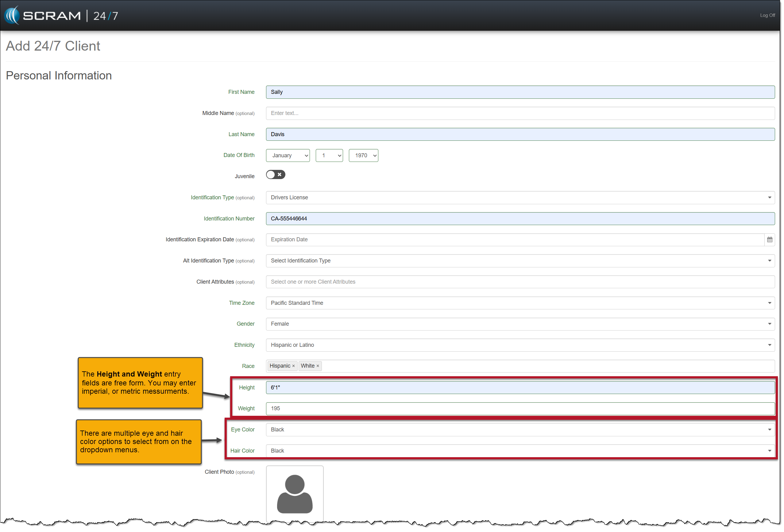The height and width of the screenshot is (532, 784).
Task: Click the client photo placeholder avatar
Action: [x=295, y=494]
